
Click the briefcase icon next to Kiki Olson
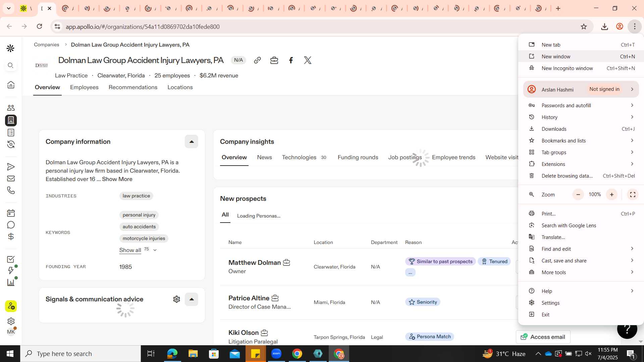(x=264, y=333)
